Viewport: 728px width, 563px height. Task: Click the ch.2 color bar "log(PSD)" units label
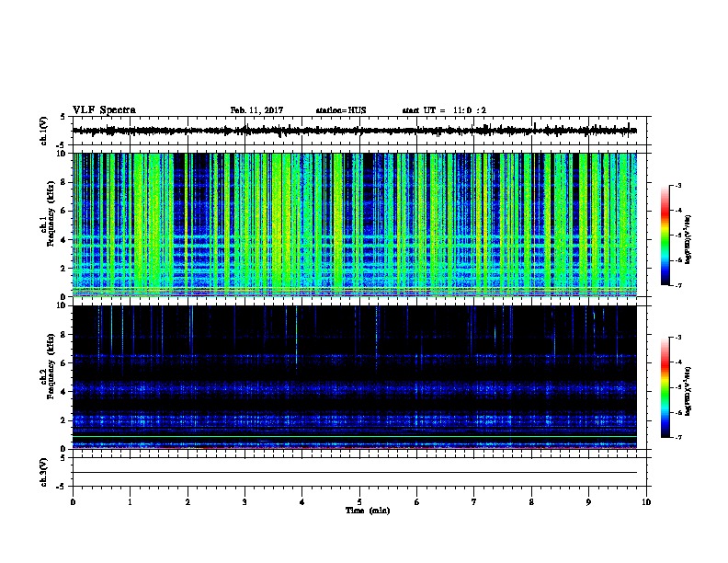coord(688,391)
